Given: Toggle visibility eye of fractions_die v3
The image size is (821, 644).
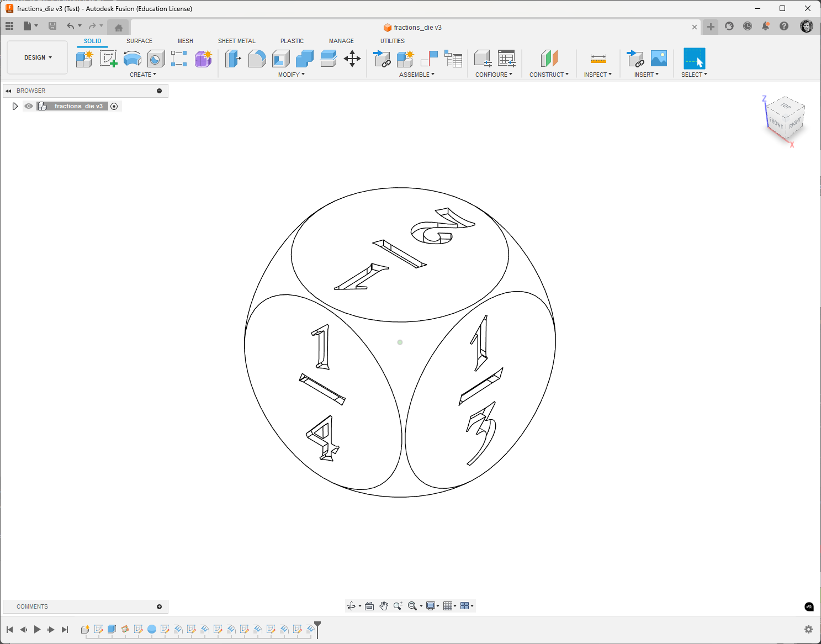Looking at the screenshot, I should (29, 106).
